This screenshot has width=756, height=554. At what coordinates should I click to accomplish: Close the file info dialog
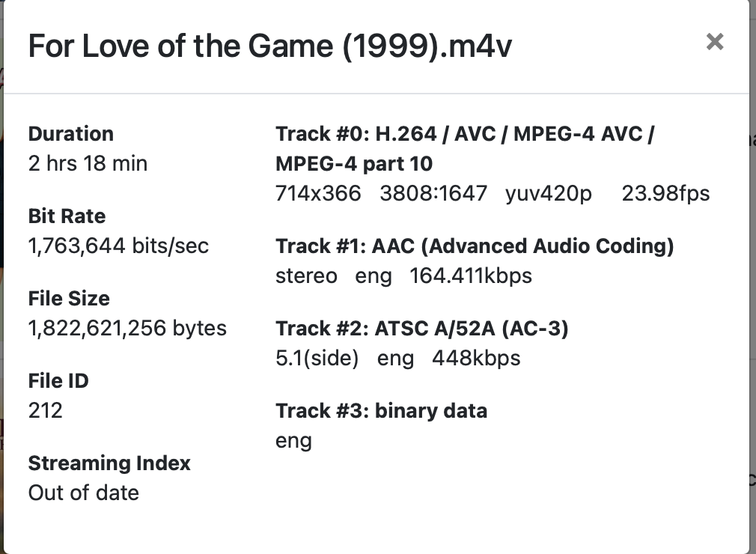click(715, 42)
